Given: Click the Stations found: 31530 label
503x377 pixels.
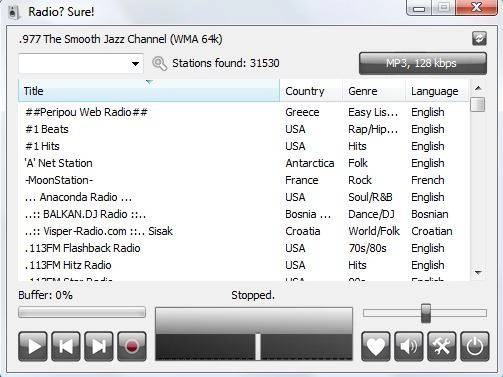Looking at the screenshot, I should coord(226,63).
